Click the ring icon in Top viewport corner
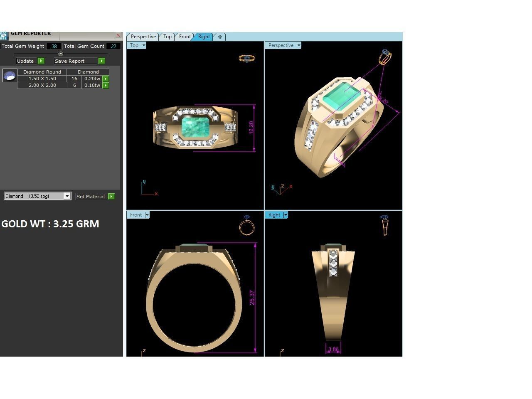Viewport: 532px width, 399px height. [x=246, y=58]
